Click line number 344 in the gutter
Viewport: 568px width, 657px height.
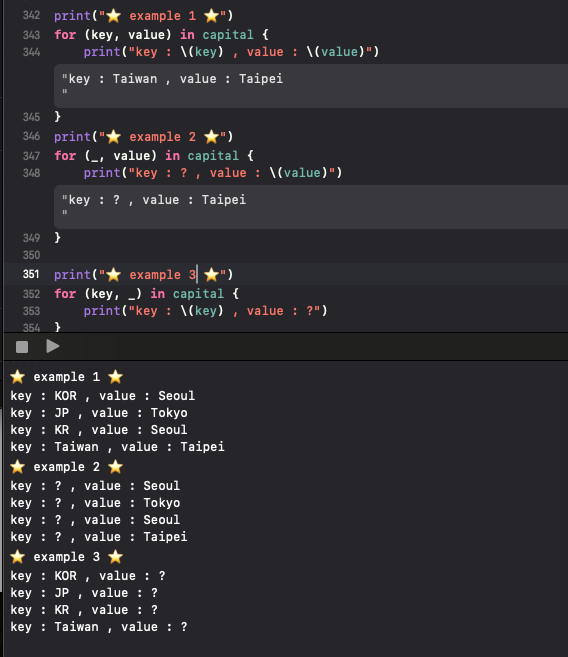(31, 52)
